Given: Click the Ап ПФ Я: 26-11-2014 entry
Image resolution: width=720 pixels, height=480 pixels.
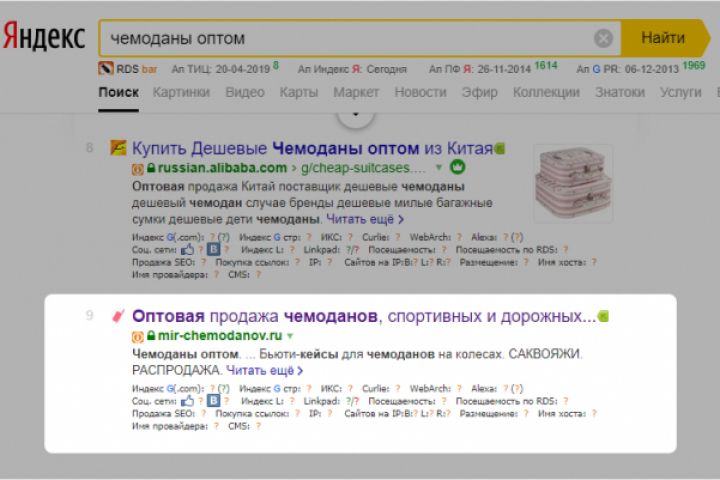Looking at the screenshot, I should (493, 68).
